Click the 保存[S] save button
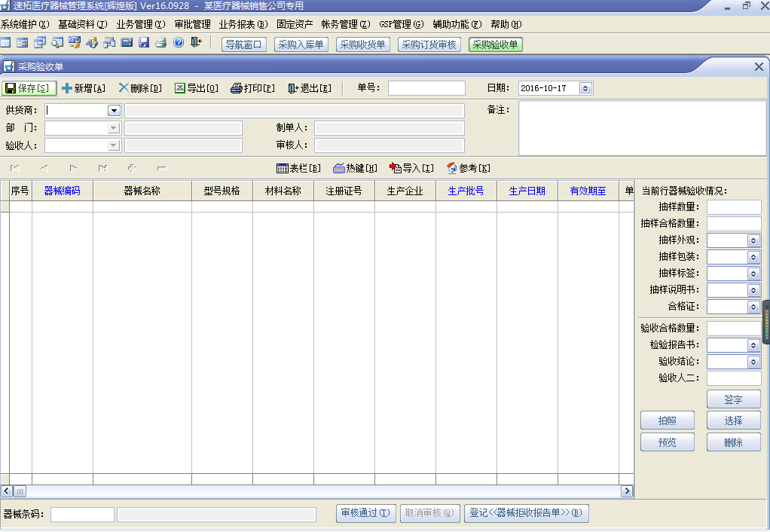 pos(29,88)
